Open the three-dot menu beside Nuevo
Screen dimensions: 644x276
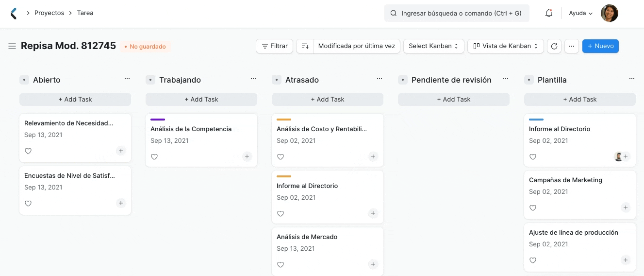[572, 46]
